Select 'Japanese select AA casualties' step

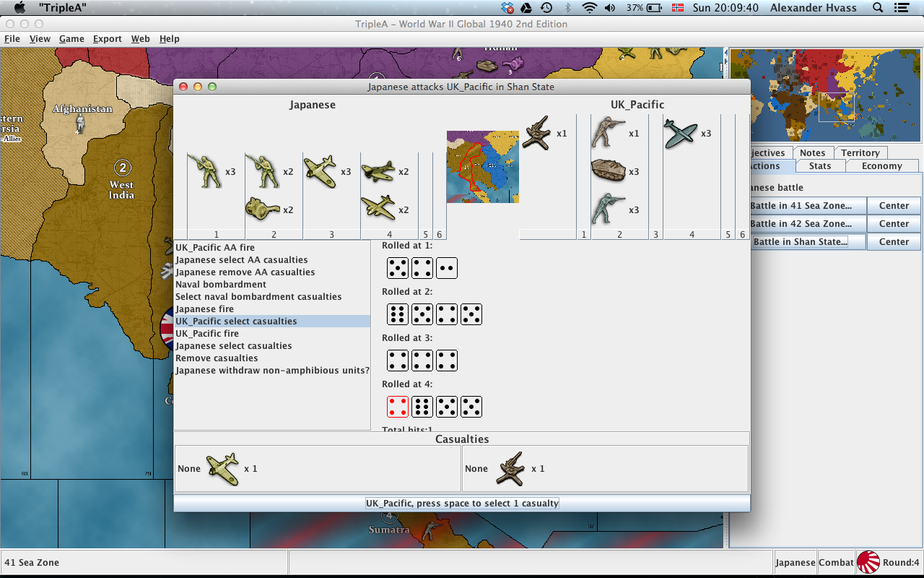272,259
